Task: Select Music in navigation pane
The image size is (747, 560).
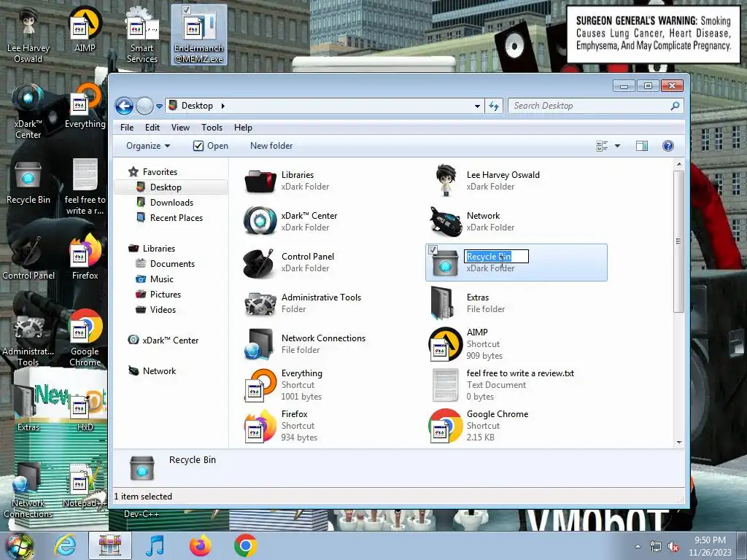Action: pyautogui.click(x=161, y=279)
